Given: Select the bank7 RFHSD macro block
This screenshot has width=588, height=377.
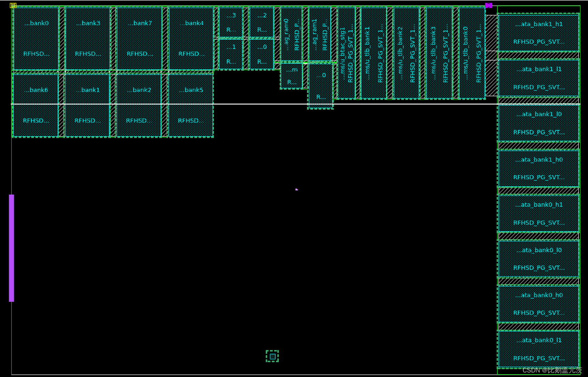Looking at the screenshot, I should (140, 38).
